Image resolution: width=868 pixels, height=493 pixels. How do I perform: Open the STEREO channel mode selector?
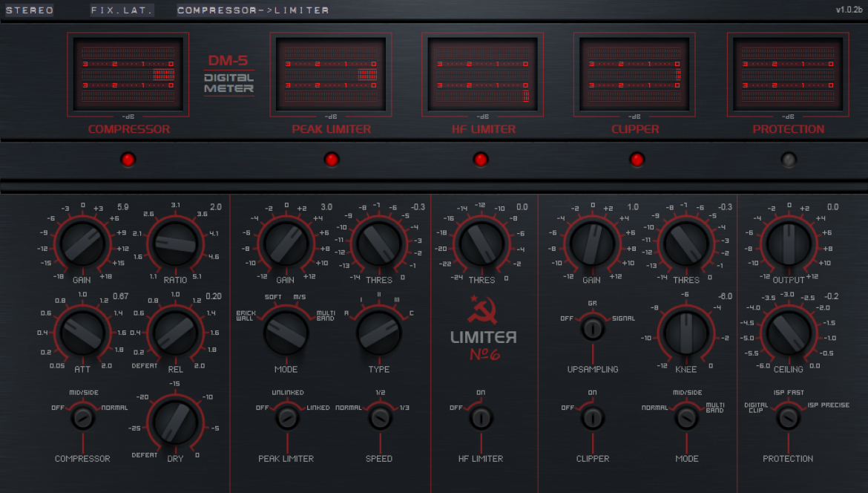coord(30,10)
